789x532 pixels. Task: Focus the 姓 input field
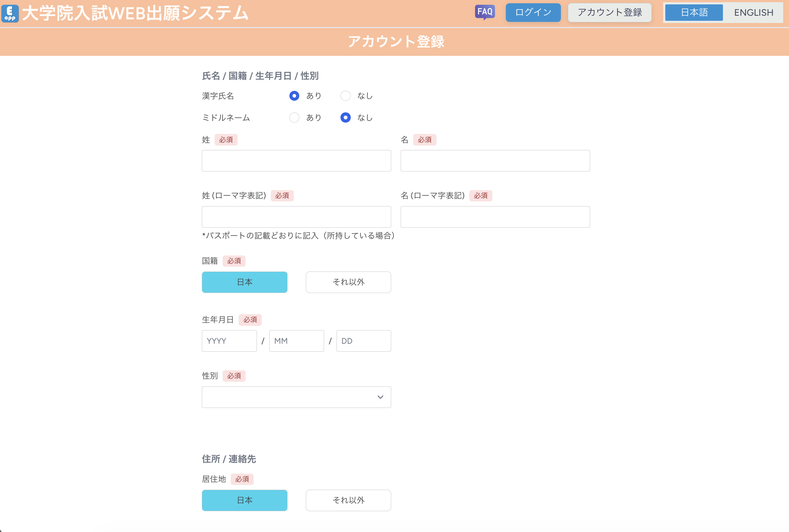pyautogui.click(x=296, y=161)
